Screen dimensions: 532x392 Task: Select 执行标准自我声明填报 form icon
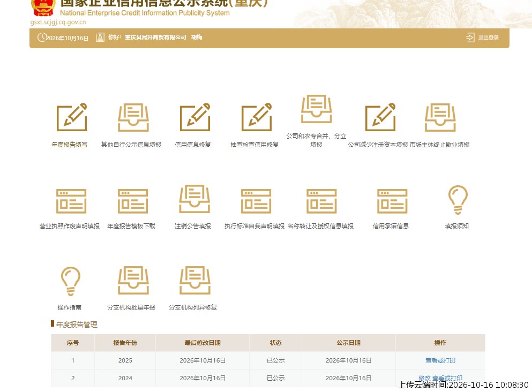pyautogui.click(x=256, y=201)
